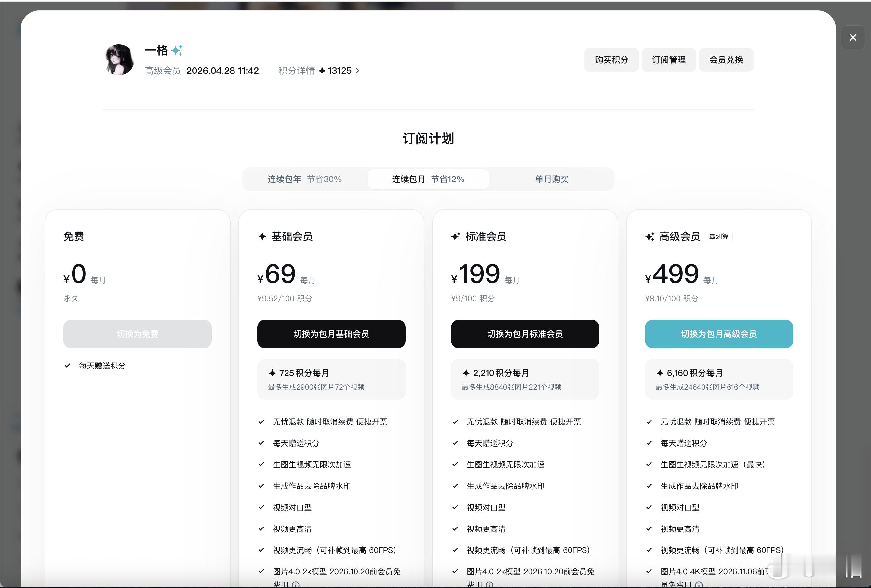Click 切换为包月高级会员 on the premium card
The height and width of the screenshot is (588, 871).
(x=718, y=334)
